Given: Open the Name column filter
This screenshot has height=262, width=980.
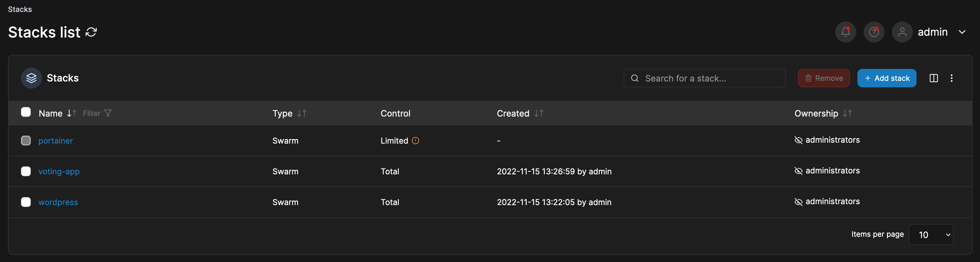Looking at the screenshot, I should 108,113.
